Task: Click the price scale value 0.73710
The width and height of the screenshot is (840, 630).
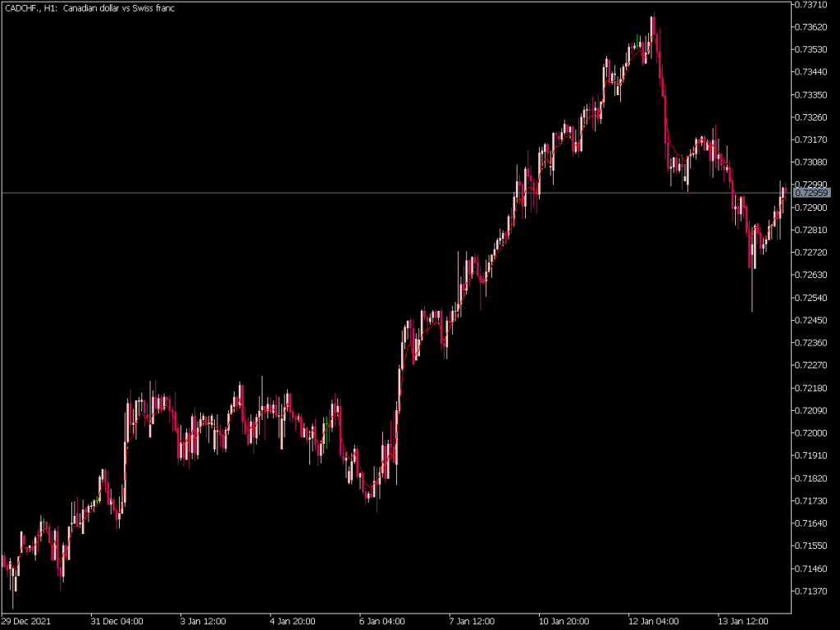Action: 812,6
